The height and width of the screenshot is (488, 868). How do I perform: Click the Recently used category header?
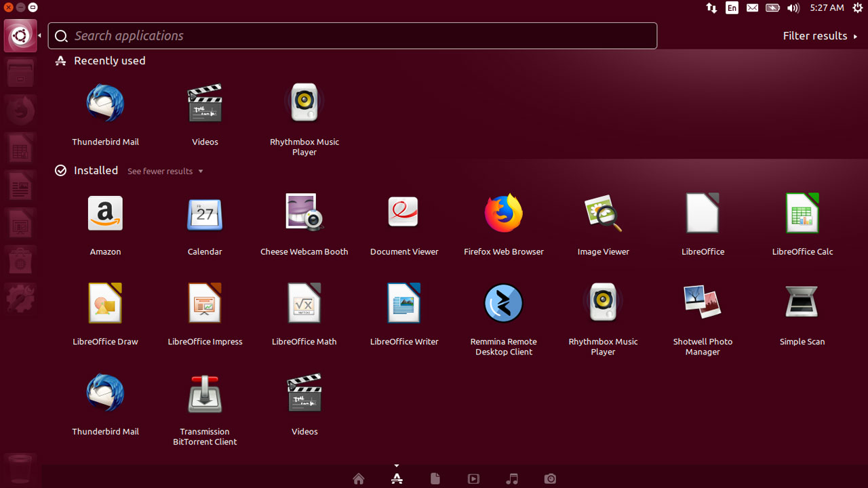click(109, 60)
